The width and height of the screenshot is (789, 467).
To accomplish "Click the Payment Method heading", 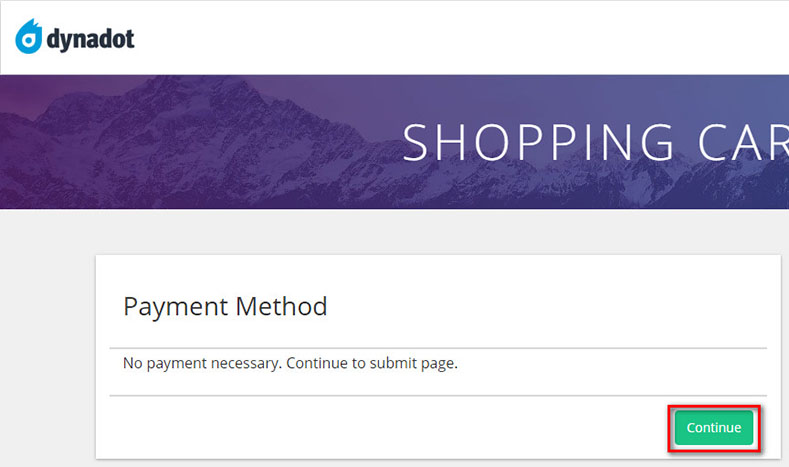I will point(225,306).
